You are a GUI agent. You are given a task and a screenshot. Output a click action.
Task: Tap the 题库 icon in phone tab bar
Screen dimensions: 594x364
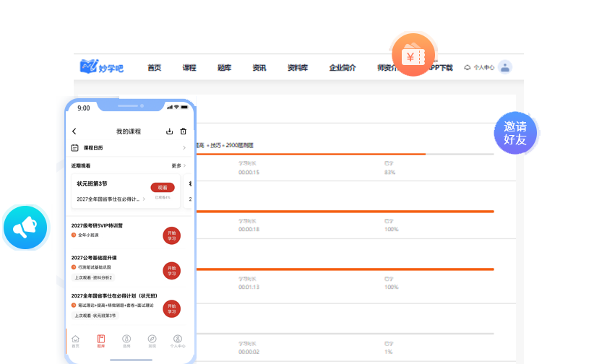[100, 340]
